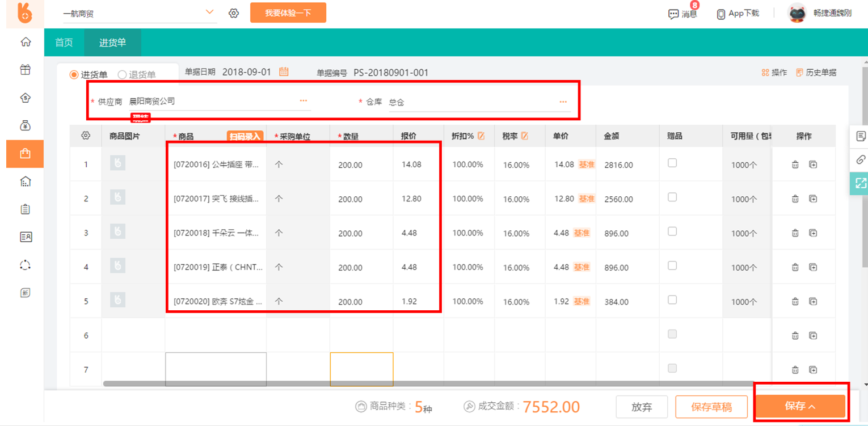Open the messages notification icon
Image resolution: width=868 pixels, height=426 pixels.
[x=673, y=14]
